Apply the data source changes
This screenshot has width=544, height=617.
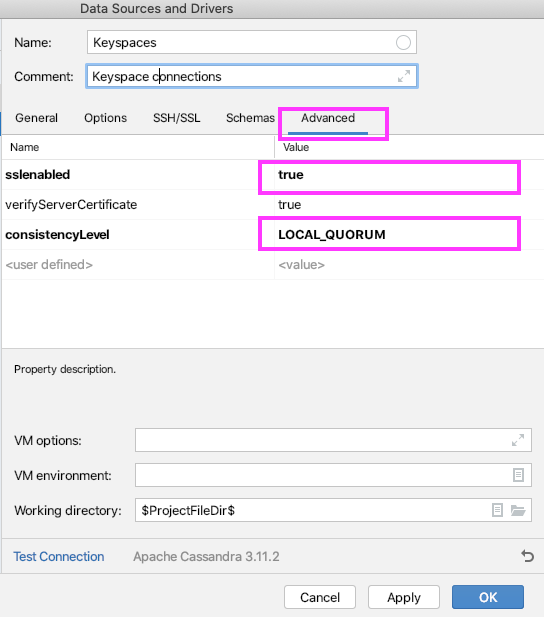coord(403,597)
